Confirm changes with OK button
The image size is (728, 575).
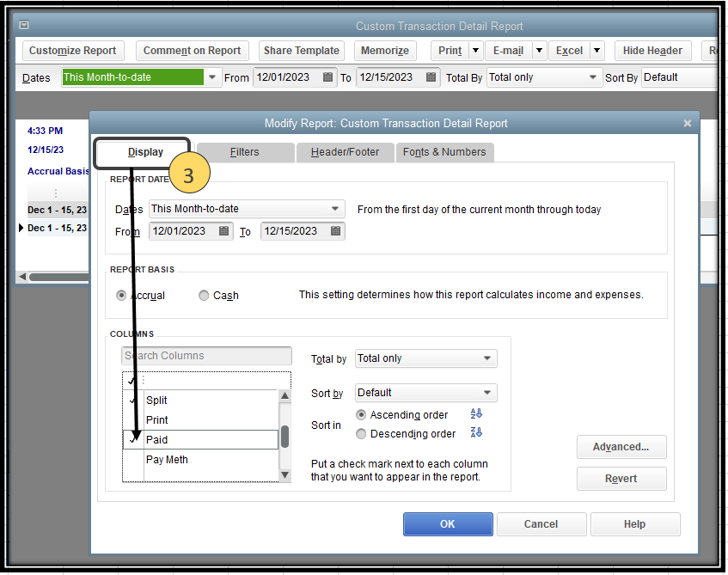[448, 524]
